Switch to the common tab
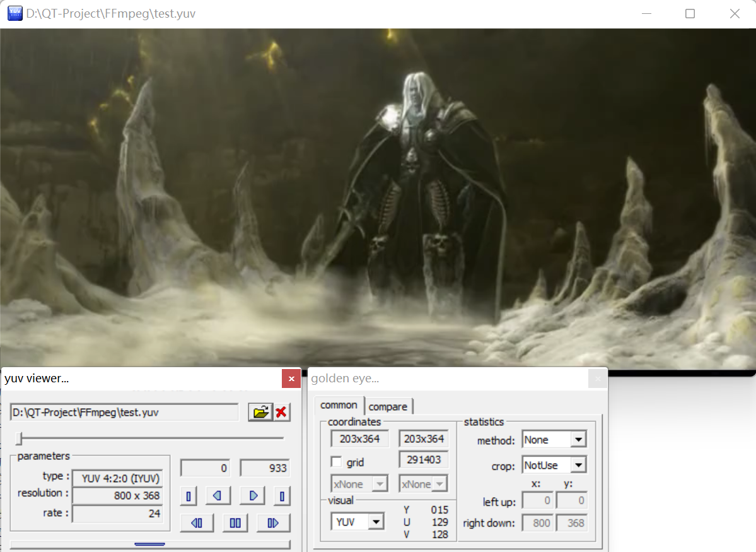This screenshot has height=552, width=756. 339,405
